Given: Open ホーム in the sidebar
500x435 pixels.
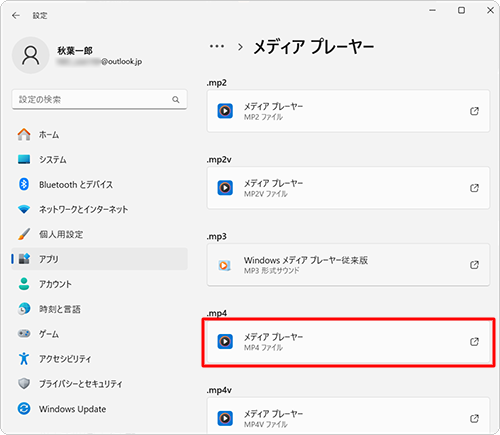Looking at the screenshot, I should 99,135.
